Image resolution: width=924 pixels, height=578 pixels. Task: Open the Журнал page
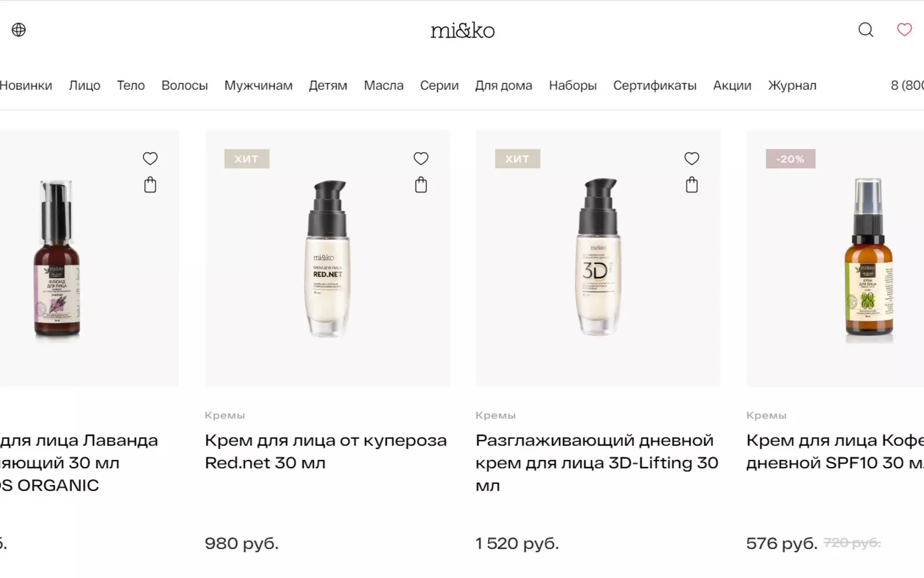coord(792,86)
